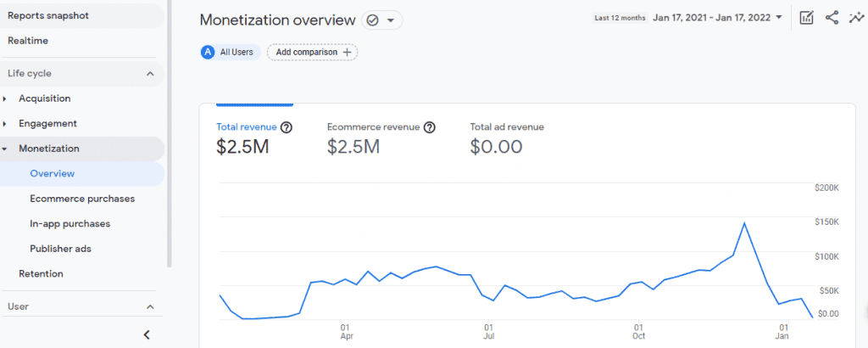This screenshot has width=868, height=348.
Task: Select the Total revenue metric tab
Action: (254, 138)
